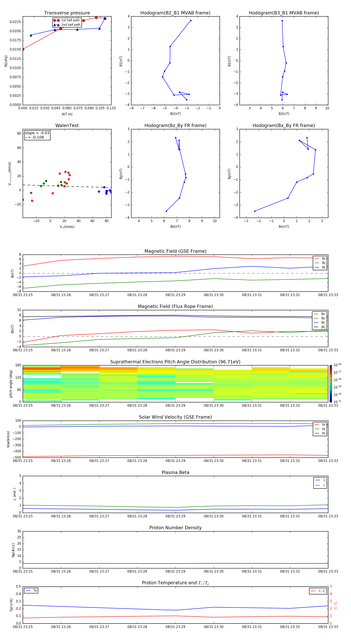Select the Bz legend entry in GSE panel
The image size is (351, 644).
tap(320, 268)
